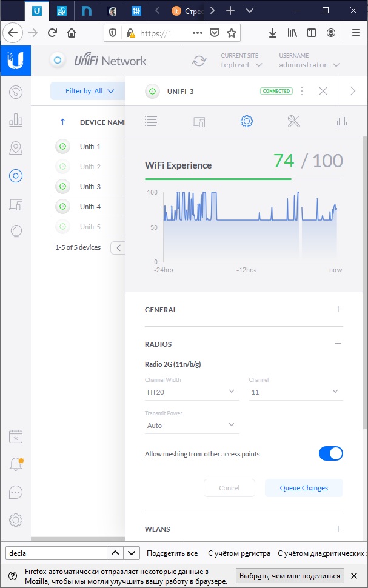Open the Channel Width HT20 dropdown
The width and height of the screenshot is (368, 588).
(x=192, y=392)
